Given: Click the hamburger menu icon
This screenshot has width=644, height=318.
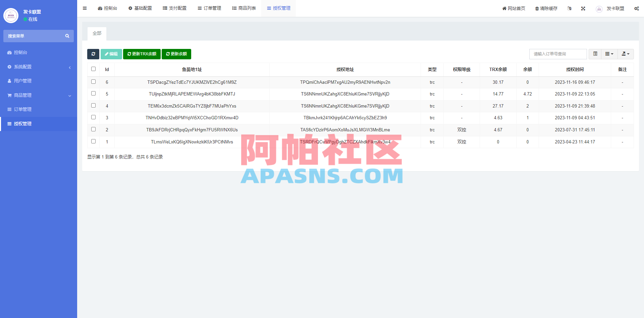Looking at the screenshot, I should point(85,8).
